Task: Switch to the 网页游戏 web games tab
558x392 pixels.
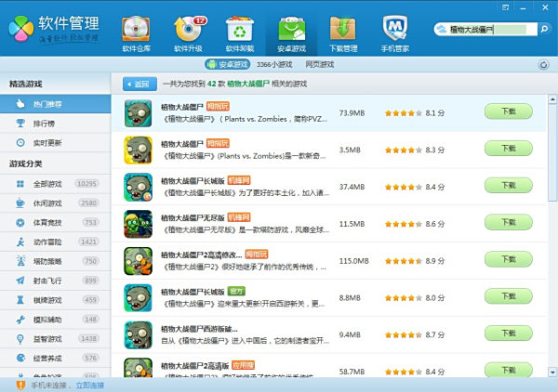Action: (x=320, y=65)
